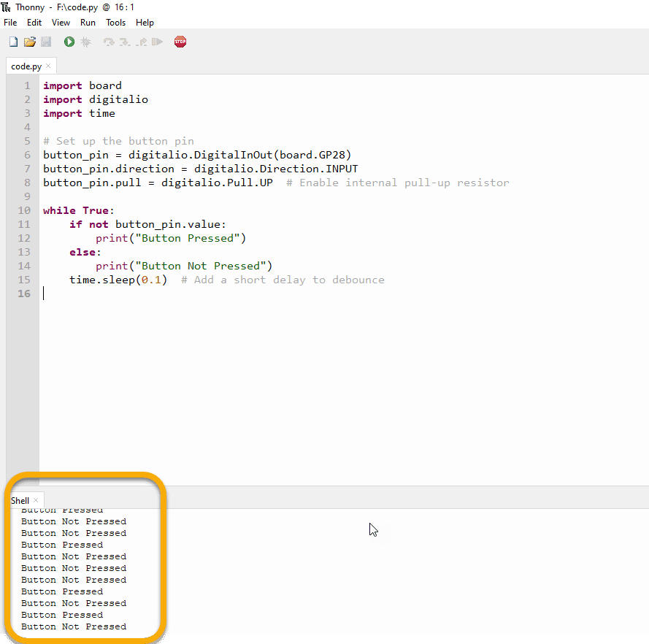Click the Resume execution icon

(x=157, y=42)
